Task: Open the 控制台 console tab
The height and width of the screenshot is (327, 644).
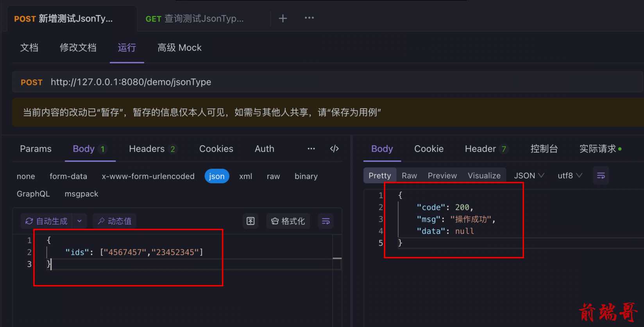Action: click(x=544, y=149)
